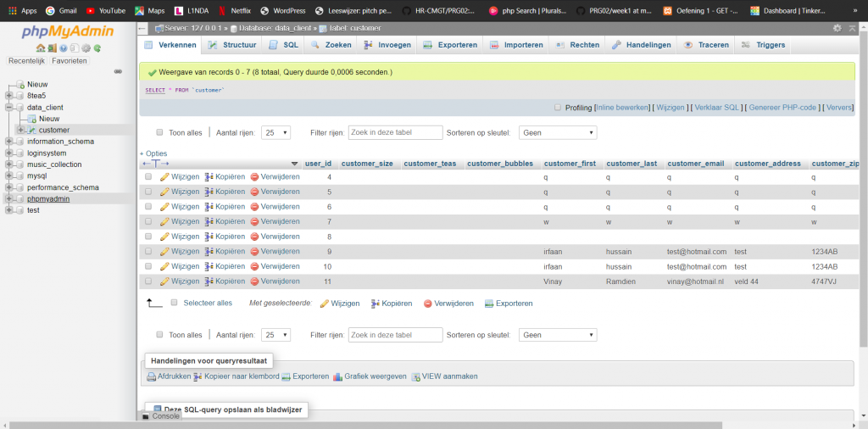This screenshot has width=868, height=429.
Task: Click the Inline bewerken link
Action: click(x=622, y=108)
